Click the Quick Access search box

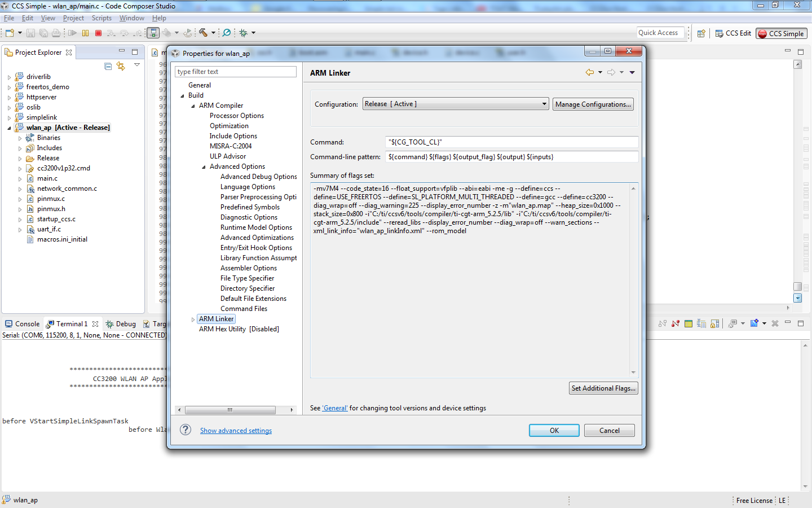tap(660, 33)
